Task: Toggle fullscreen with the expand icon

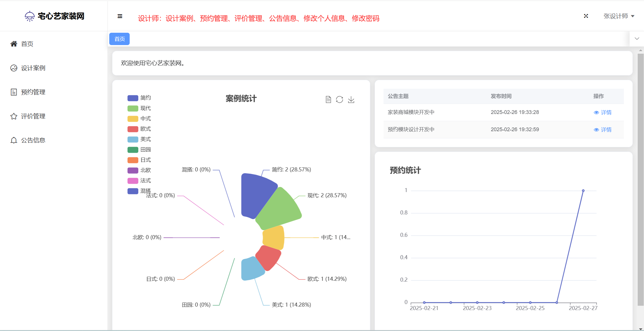Action: 586,16
